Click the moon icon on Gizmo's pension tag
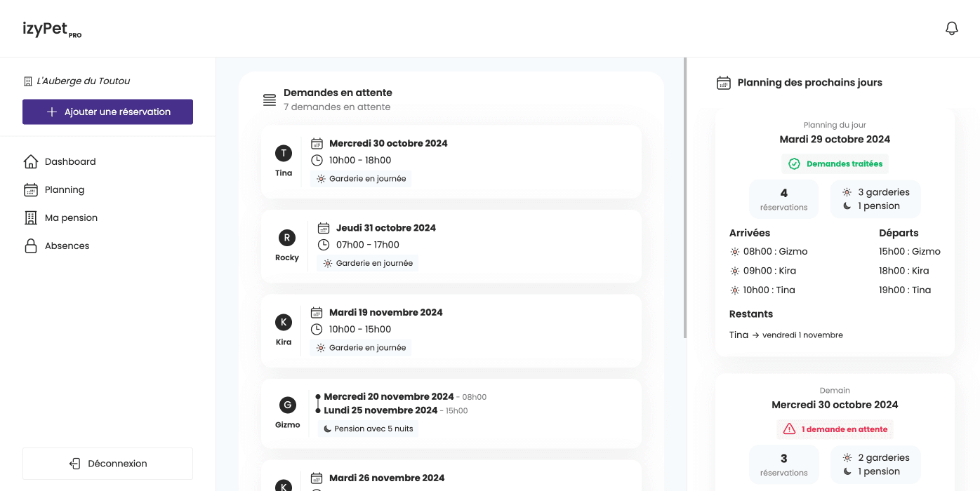Screen dimensions: 980x491 coord(327,428)
